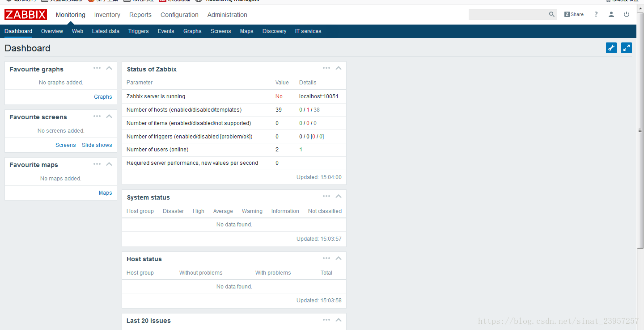Click the Updated: 15:03:57 timestamp
The height and width of the screenshot is (330, 644).
(319, 239)
